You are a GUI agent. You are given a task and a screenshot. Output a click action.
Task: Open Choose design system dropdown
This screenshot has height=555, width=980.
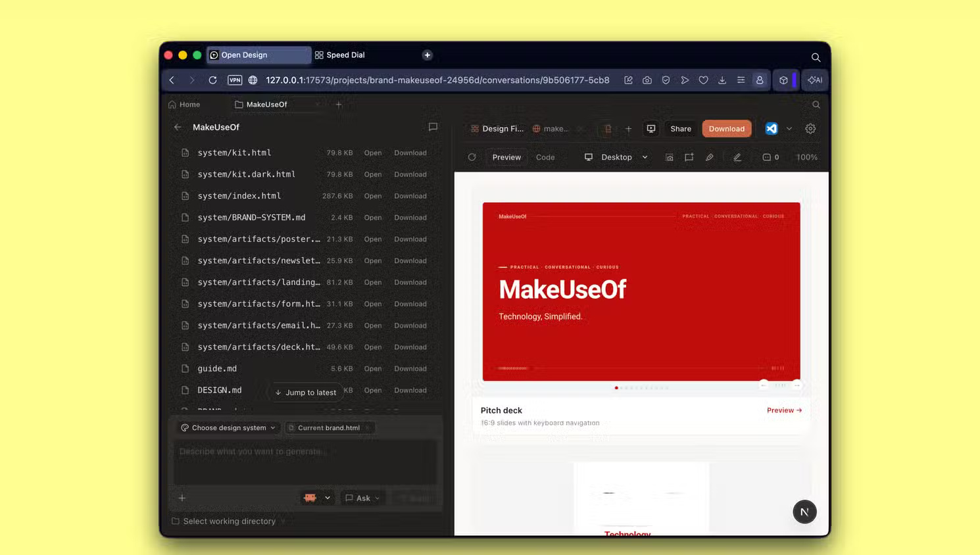pos(228,427)
